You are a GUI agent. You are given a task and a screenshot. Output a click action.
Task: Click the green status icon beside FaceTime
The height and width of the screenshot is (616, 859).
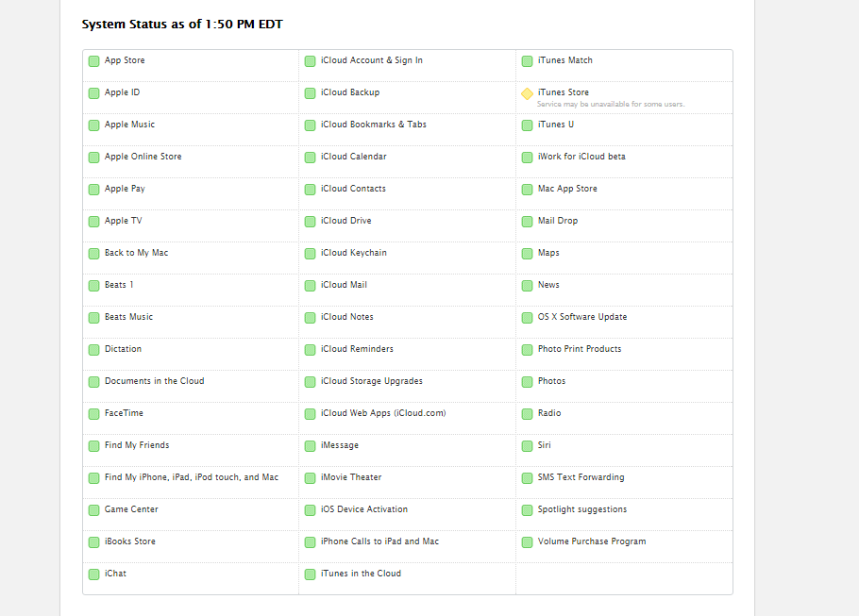tap(93, 413)
